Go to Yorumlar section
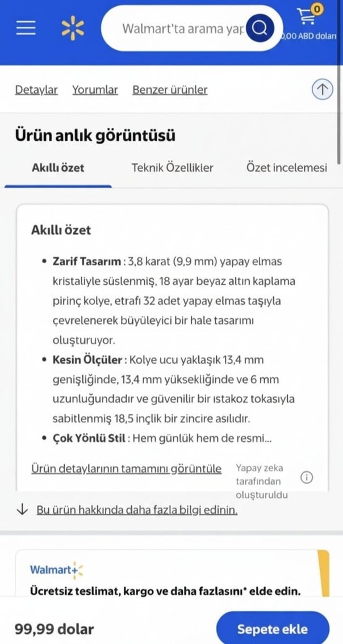This screenshot has width=343, height=644. coord(94,90)
